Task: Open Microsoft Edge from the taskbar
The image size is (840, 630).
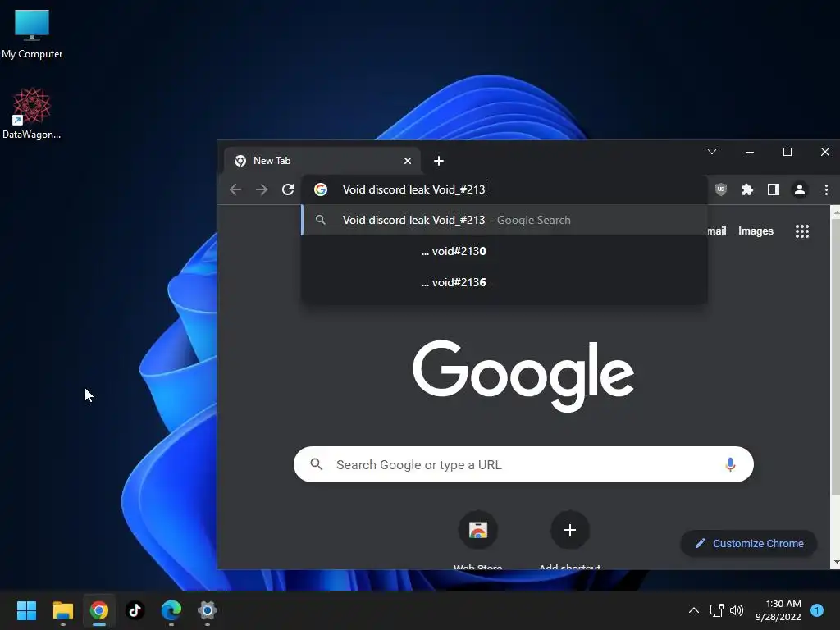Action: pos(171,610)
